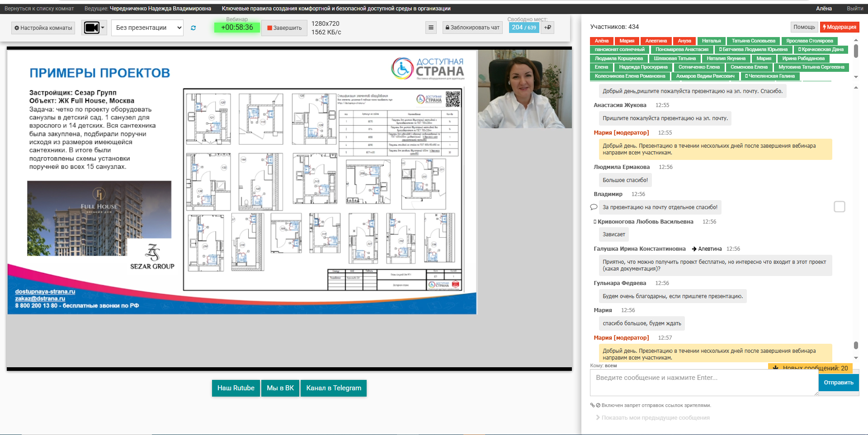868x435 pixels.
Task: Click the Отправить send button
Action: 838,383
